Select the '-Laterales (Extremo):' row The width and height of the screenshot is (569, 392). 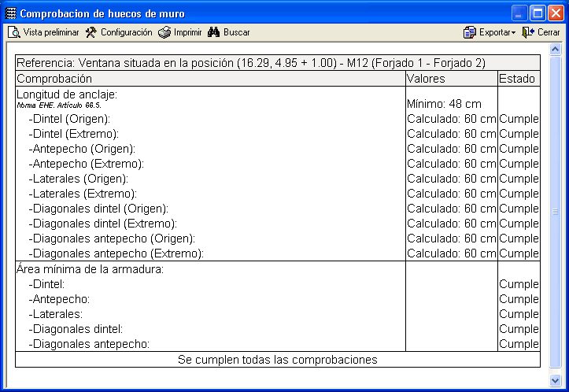[x=278, y=194]
